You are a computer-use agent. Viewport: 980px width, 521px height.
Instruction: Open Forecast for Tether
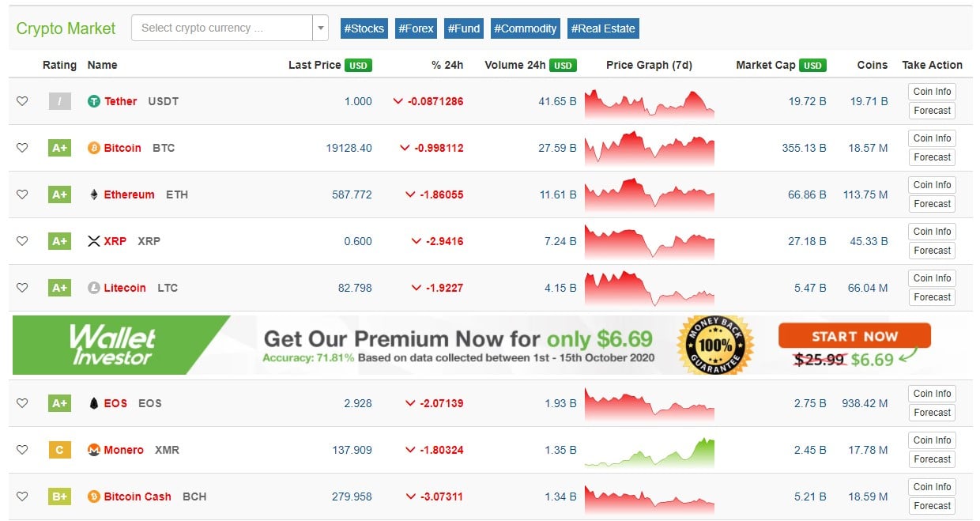(932, 111)
